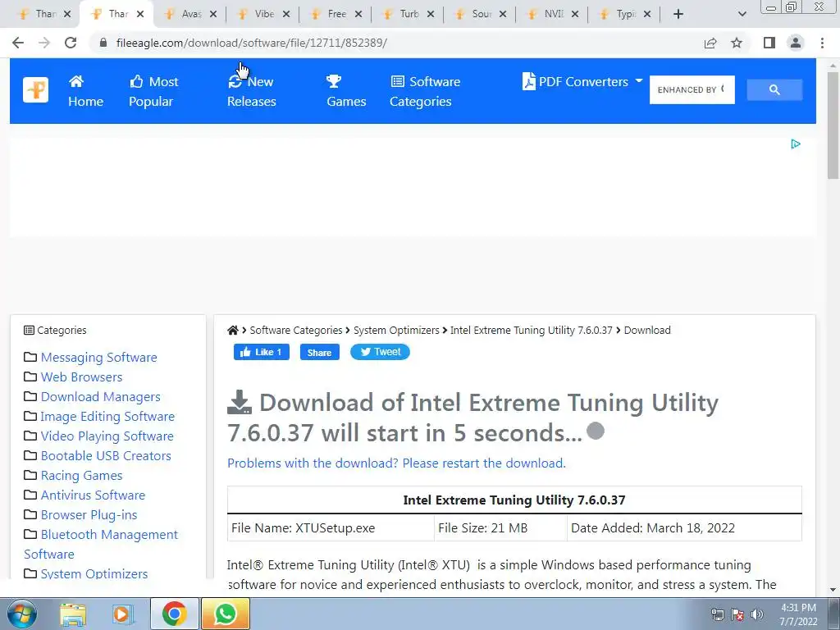
Task: Click the Facebook Share button
Action: click(319, 352)
